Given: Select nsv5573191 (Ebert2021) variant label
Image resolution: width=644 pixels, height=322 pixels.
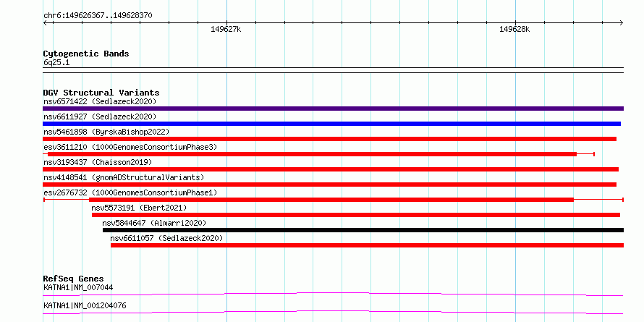Looking at the screenshot, I should click(139, 208).
